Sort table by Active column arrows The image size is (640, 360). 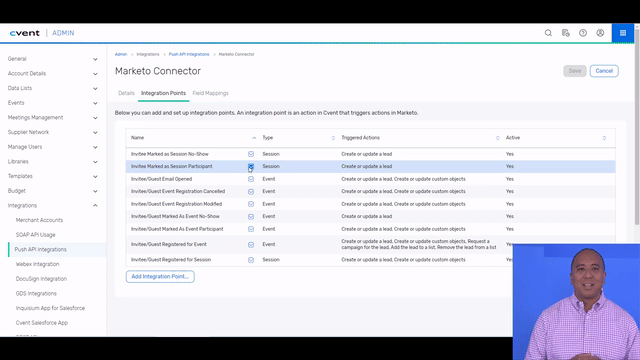coord(604,138)
